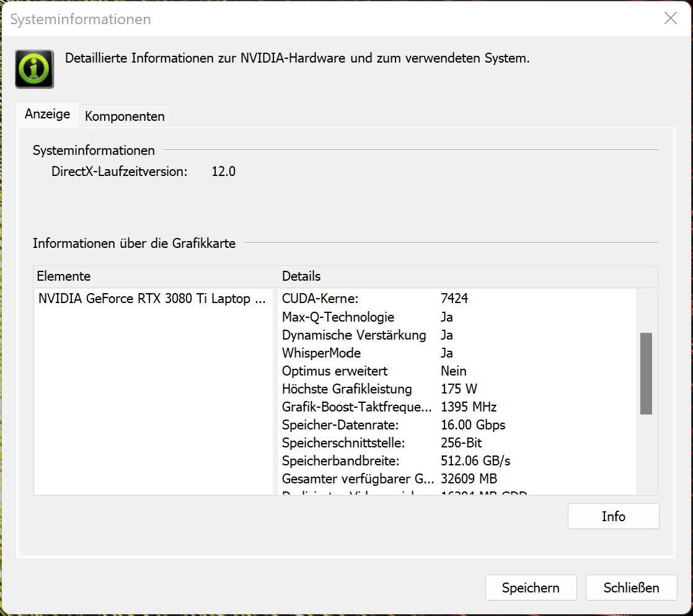Open the Komponenten tab

(x=125, y=116)
